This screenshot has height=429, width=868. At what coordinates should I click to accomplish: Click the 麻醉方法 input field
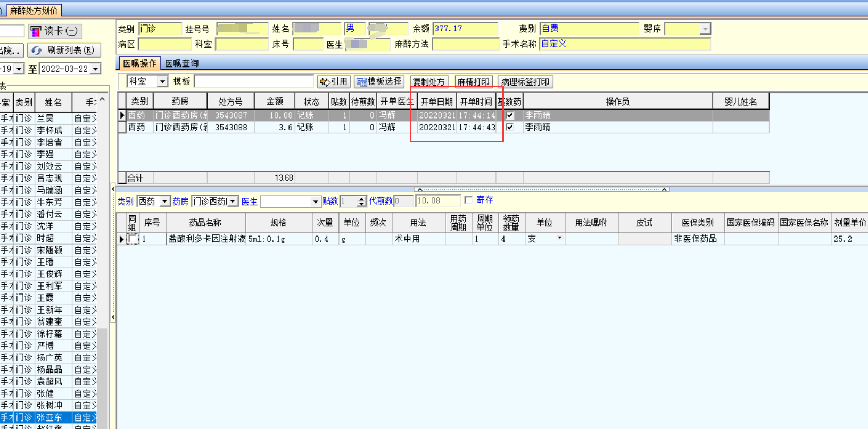465,44
